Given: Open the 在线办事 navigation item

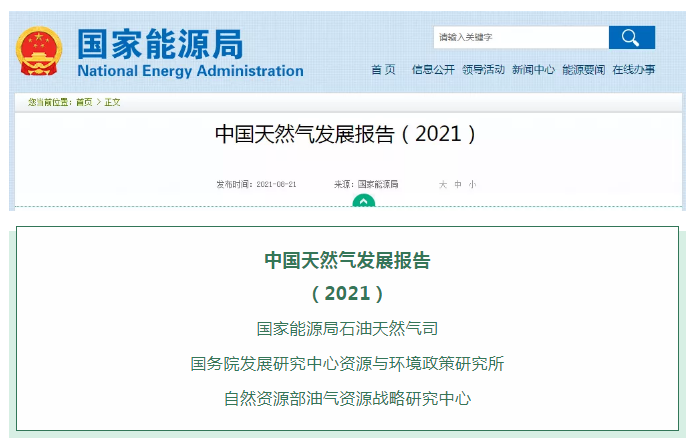Looking at the screenshot, I should pos(633,70).
